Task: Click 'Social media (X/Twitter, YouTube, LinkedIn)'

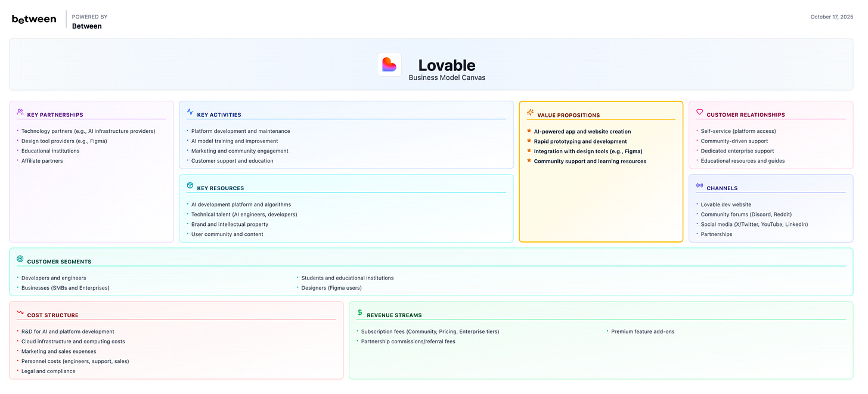Action: click(755, 224)
